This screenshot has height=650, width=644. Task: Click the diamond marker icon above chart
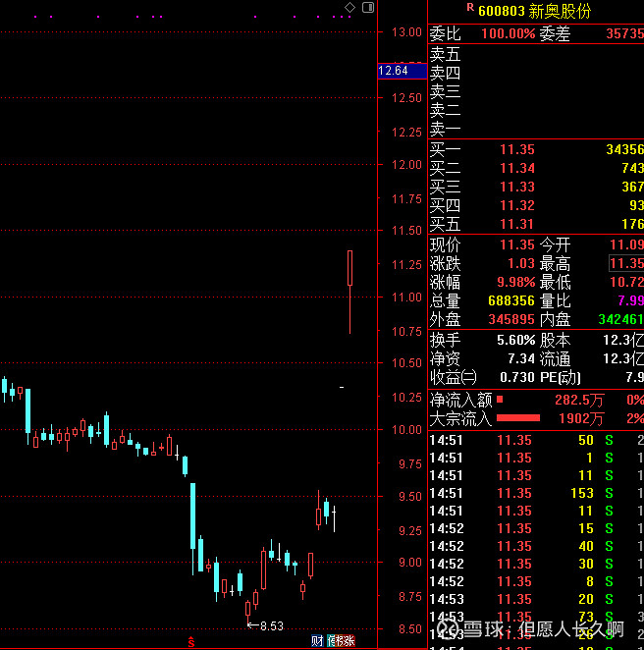coord(349,7)
